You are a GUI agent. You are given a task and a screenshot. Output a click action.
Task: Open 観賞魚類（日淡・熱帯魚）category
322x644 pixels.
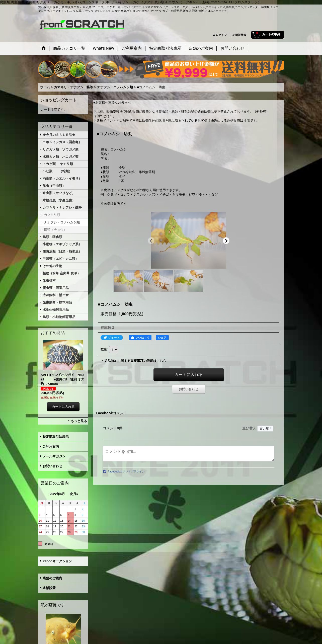click(x=63, y=252)
